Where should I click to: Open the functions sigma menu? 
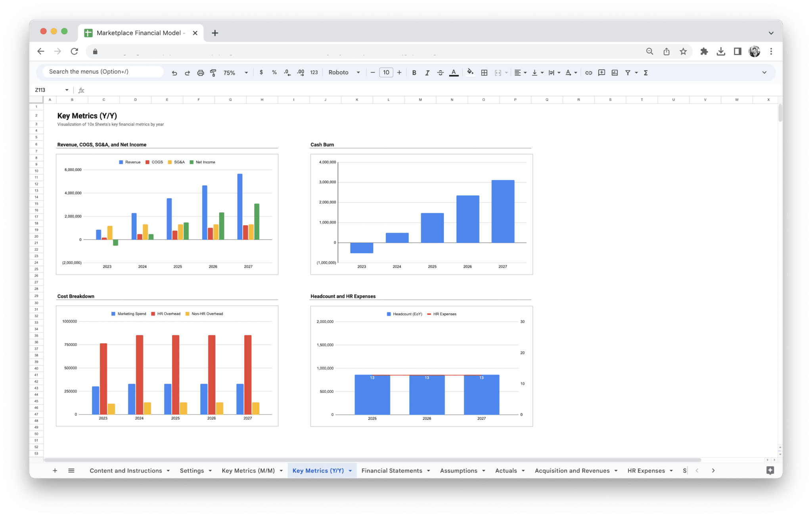coord(646,72)
